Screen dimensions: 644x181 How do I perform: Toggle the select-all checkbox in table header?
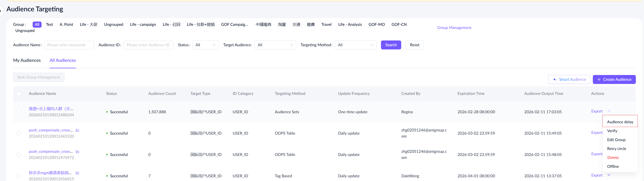(x=19, y=94)
